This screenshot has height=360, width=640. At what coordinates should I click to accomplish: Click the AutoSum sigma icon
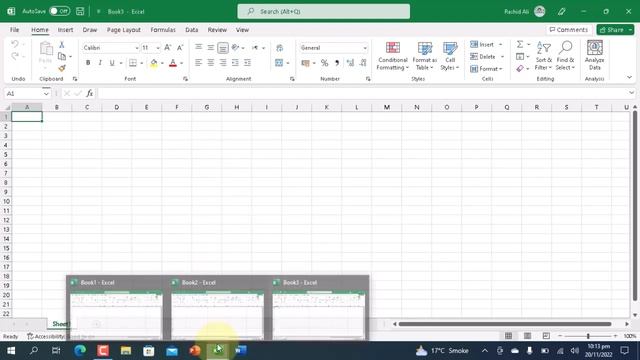click(520, 44)
